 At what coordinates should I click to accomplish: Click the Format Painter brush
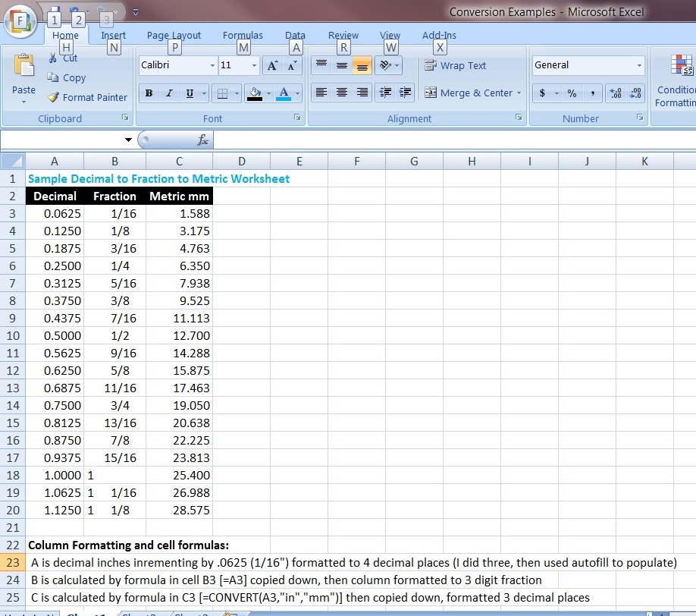53,97
